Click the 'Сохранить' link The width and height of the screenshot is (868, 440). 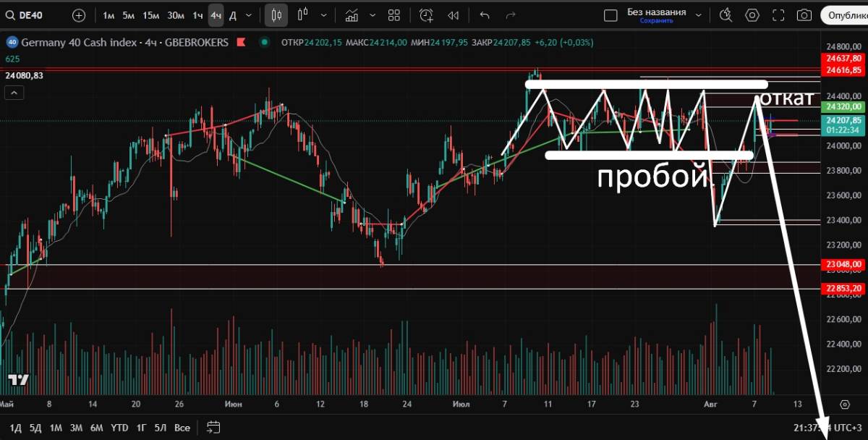[x=656, y=21]
